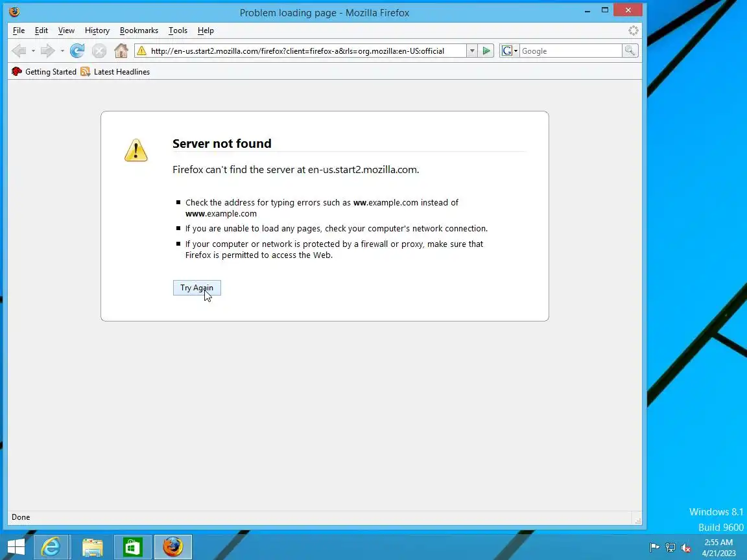The image size is (747, 560).
Task: Open the Google search engine selector
Action: [x=509, y=51]
